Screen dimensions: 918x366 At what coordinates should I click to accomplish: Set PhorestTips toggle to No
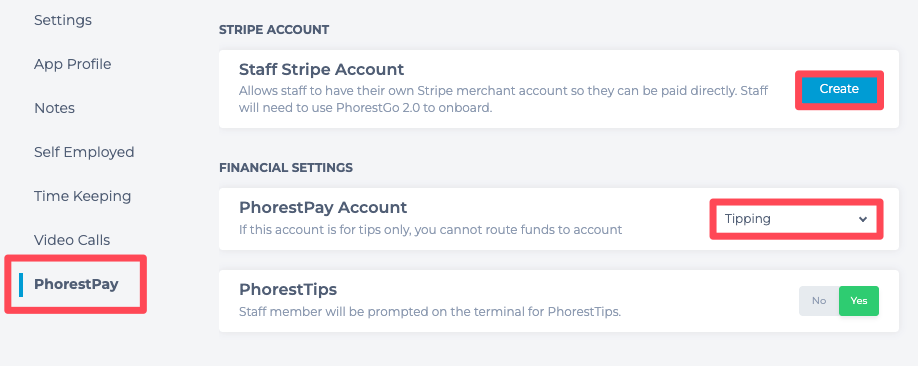point(819,300)
